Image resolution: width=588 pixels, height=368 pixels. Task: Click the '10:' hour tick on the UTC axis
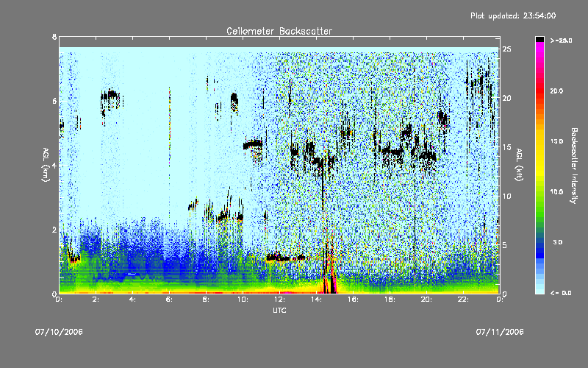243,300
